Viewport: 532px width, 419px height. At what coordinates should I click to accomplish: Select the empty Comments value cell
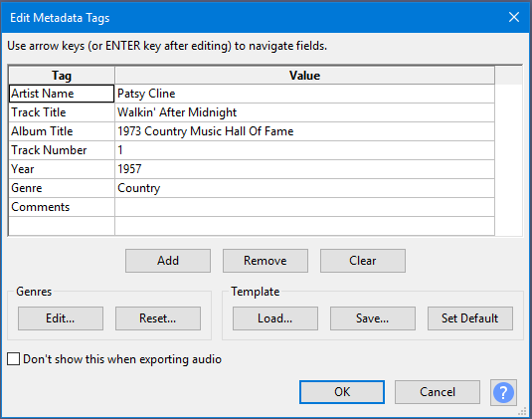(x=304, y=207)
